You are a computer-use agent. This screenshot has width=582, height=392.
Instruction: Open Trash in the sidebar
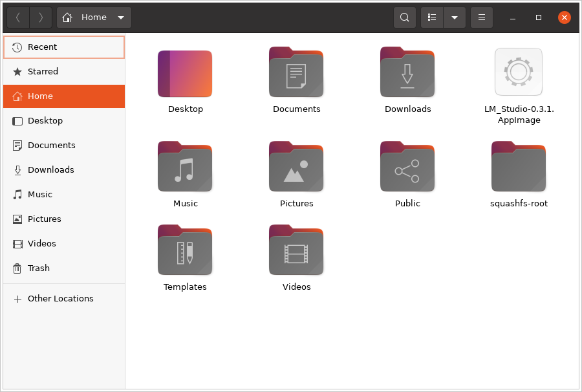tap(64, 268)
